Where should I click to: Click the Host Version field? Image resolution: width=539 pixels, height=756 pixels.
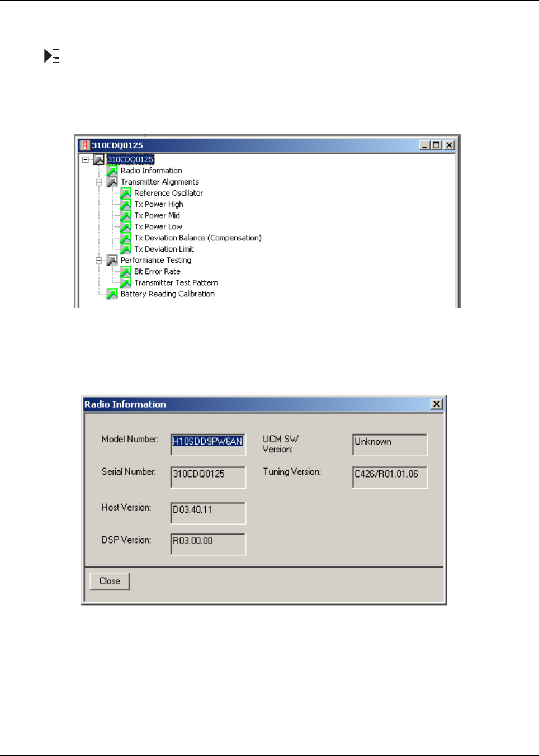[x=208, y=513]
